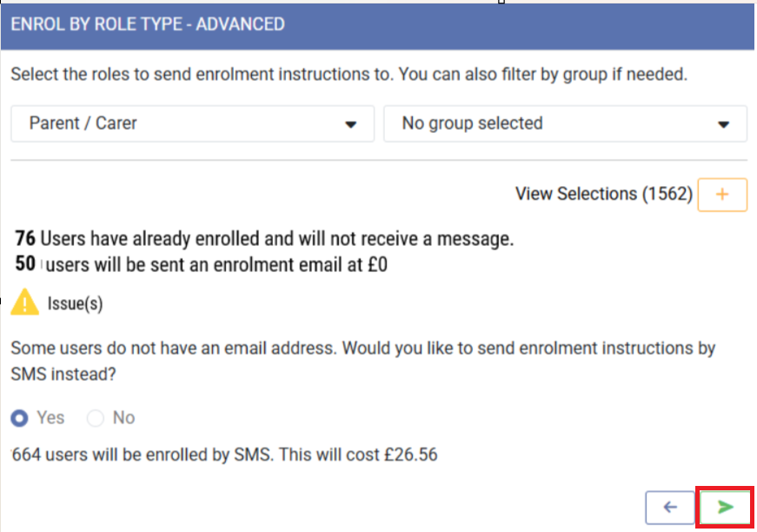Go back using the left arrow button
757x532 pixels.
pos(669,507)
